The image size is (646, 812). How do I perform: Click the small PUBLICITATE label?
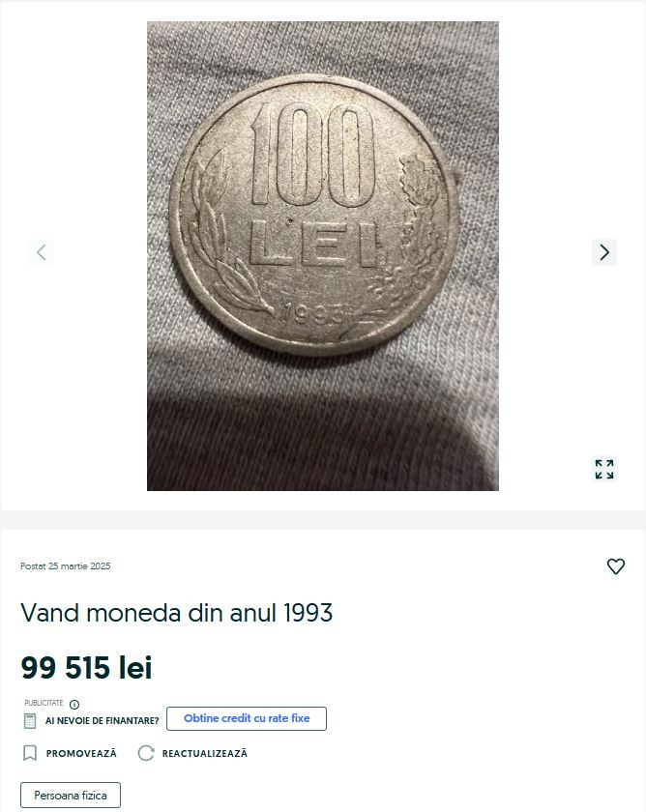click(44, 703)
